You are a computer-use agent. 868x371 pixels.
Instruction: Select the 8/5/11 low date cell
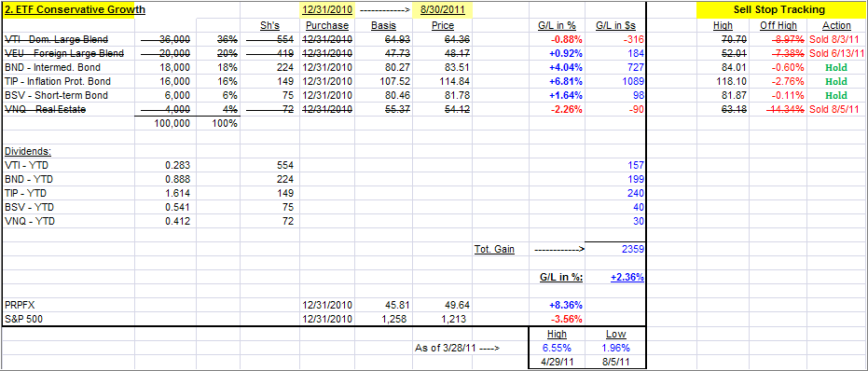point(615,363)
